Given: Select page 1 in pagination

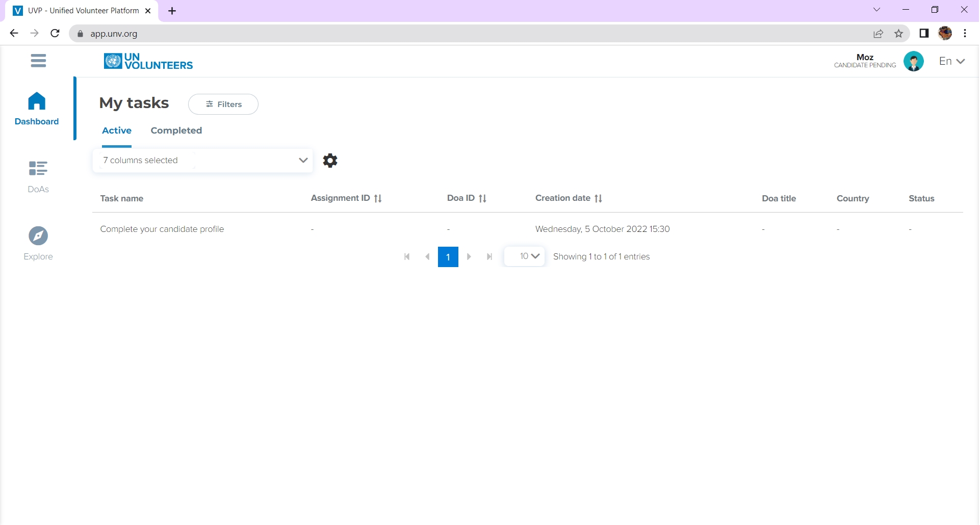Looking at the screenshot, I should point(448,256).
